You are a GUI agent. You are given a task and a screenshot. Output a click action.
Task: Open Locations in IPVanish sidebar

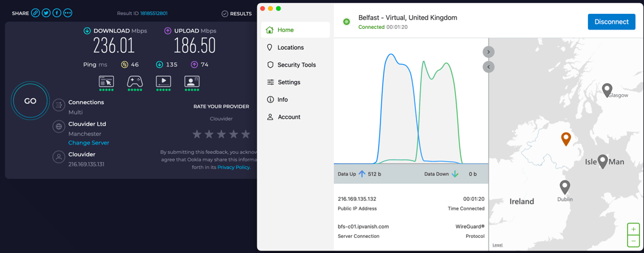296,48
